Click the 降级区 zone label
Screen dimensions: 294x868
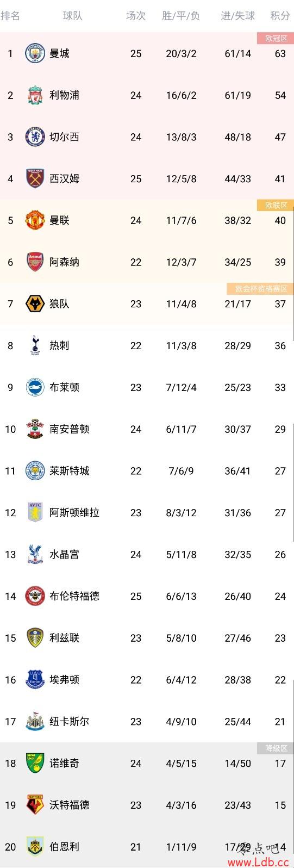(x=276, y=748)
